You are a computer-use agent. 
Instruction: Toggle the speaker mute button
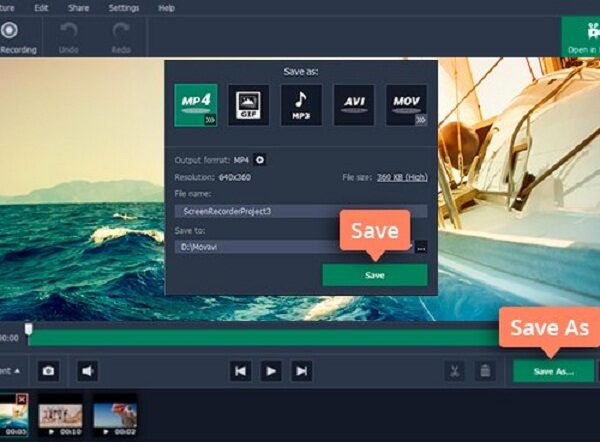[x=88, y=371]
